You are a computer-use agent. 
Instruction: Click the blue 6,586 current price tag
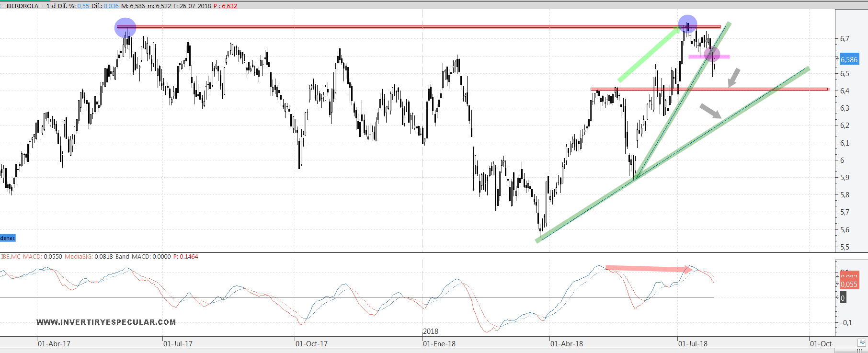849,60
